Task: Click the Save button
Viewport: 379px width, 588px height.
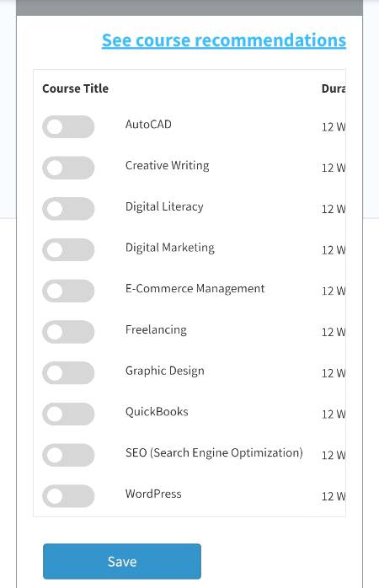Action: [122, 561]
